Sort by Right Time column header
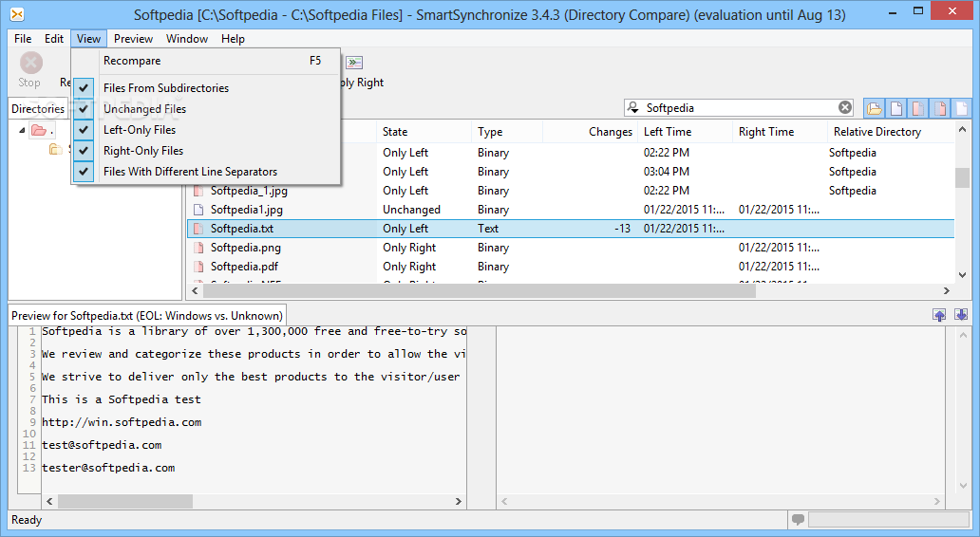This screenshot has height=537, width=980. 781,132
